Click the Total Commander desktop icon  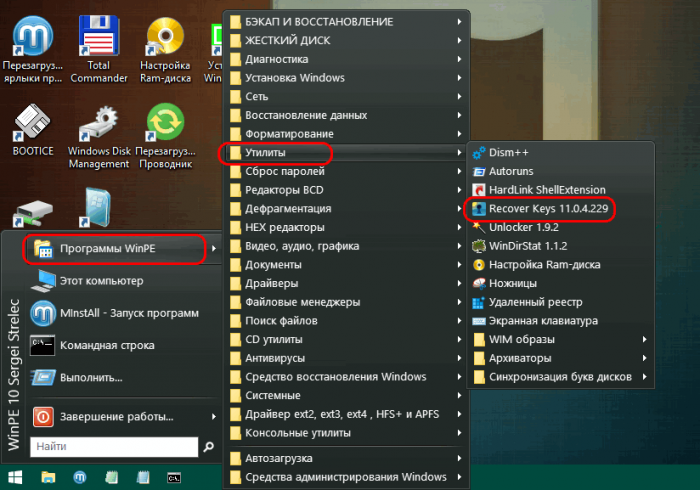coord(99,50)
